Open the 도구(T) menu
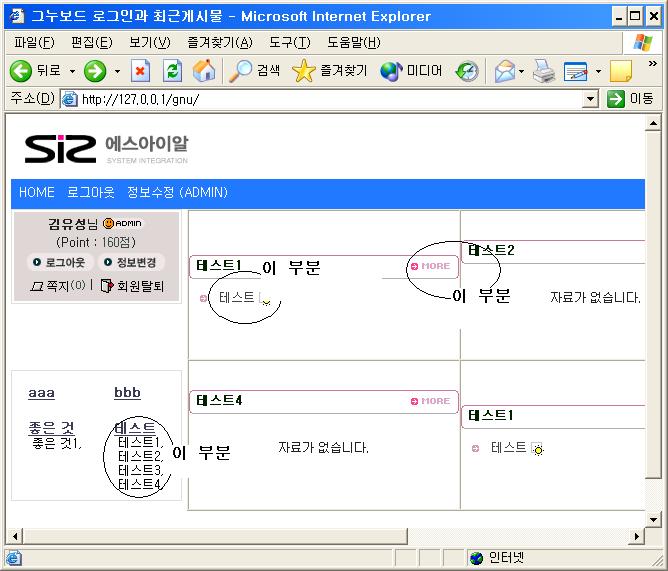Screen dimensions: 668x571 pyautogui.click(x=289, y=43)
